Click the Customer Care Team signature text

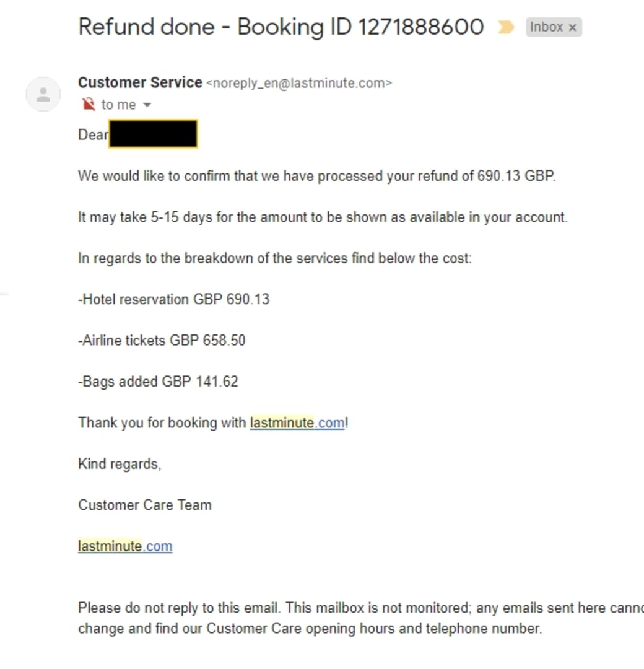145,505
